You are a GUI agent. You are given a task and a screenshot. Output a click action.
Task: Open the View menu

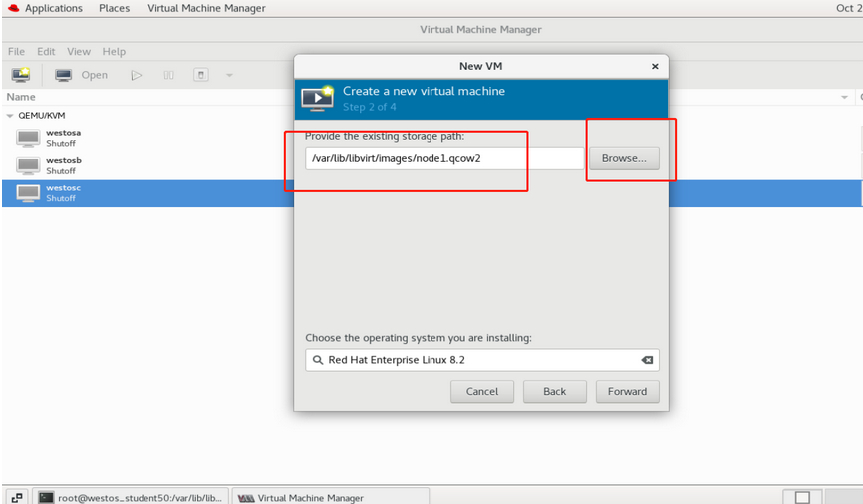point(79,51)
